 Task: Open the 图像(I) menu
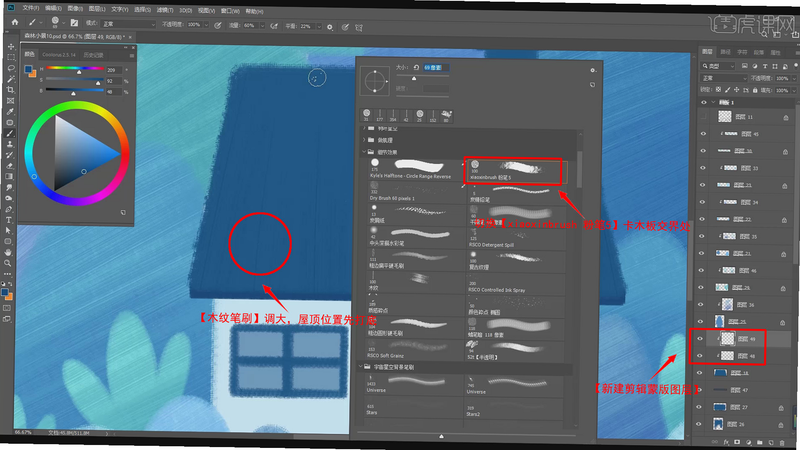click(75, 9)
